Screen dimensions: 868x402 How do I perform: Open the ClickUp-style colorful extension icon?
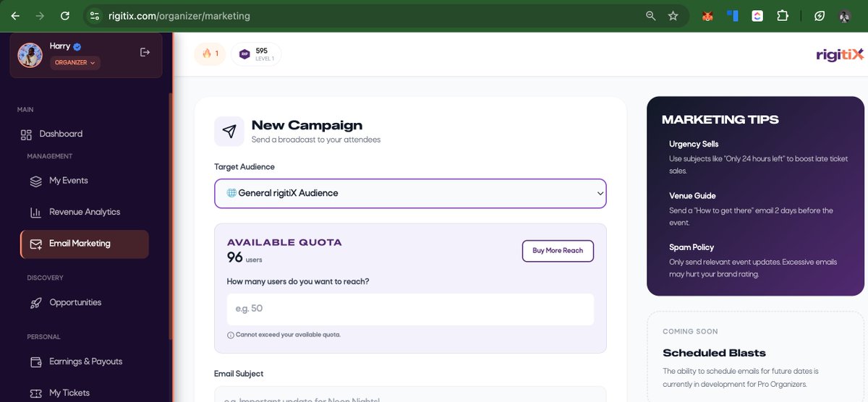(x=757, y=15)
